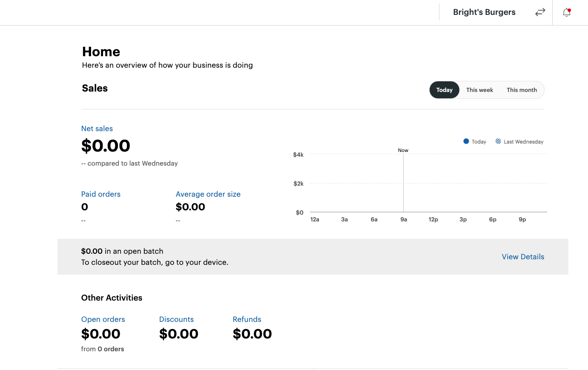Click the Last Wednesday striped legend icon
The height and width of the screenshot is (370, 588).
tap(498, 141)
